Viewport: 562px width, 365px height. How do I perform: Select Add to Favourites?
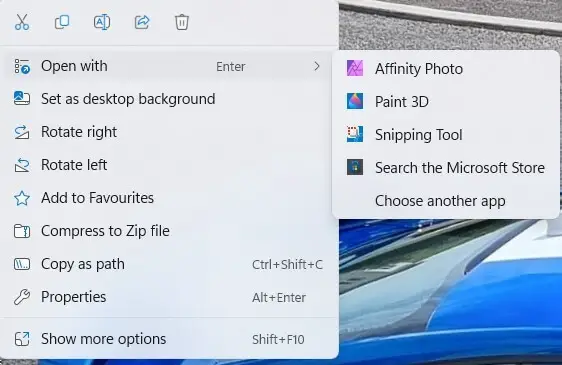167,198
